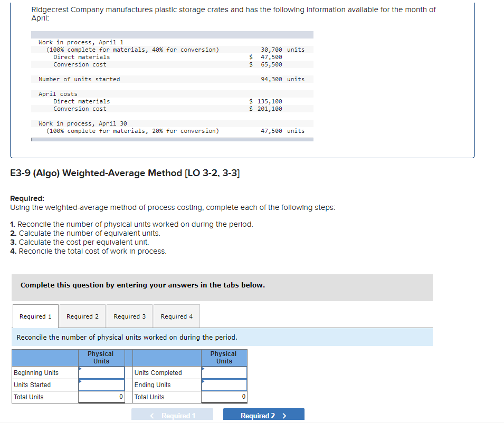Click the 'Units Completed' row label
This screenshot has width=504, height=423.
158,372
